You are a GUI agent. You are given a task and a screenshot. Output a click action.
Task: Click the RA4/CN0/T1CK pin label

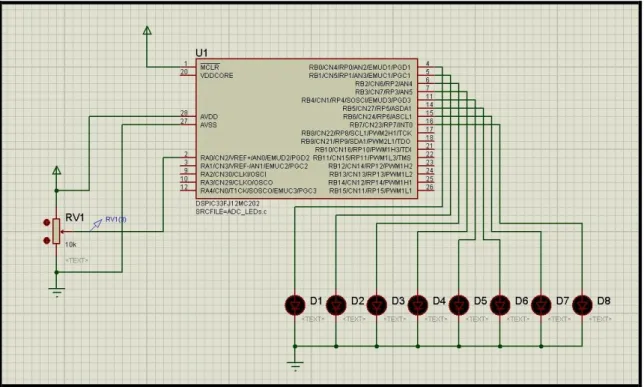[x=258, y=191]
